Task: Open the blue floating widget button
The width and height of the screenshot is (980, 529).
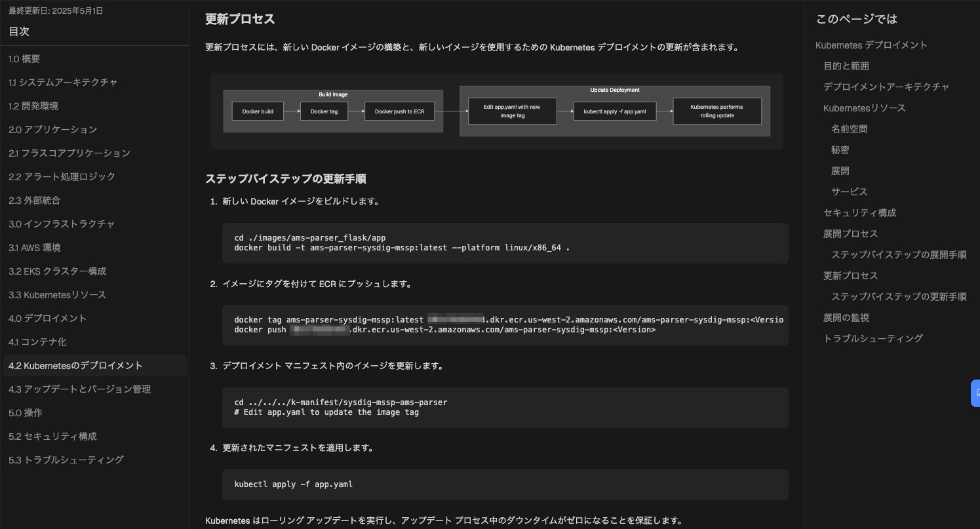Action: click(x=975, y=393)
